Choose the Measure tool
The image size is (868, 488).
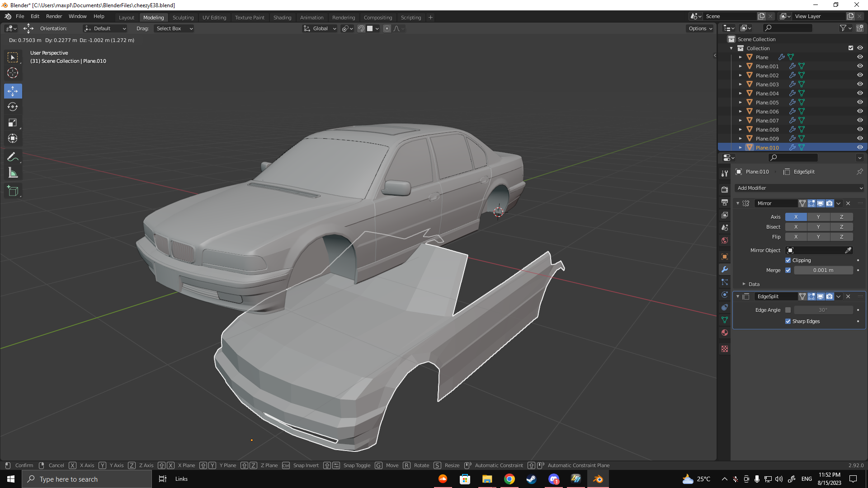click(13, 173)
